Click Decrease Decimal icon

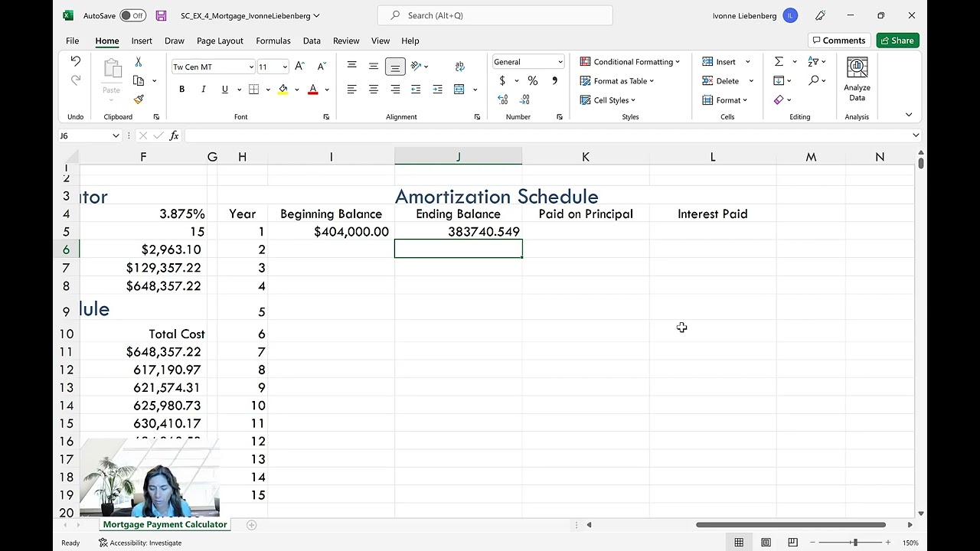point(525,99)
